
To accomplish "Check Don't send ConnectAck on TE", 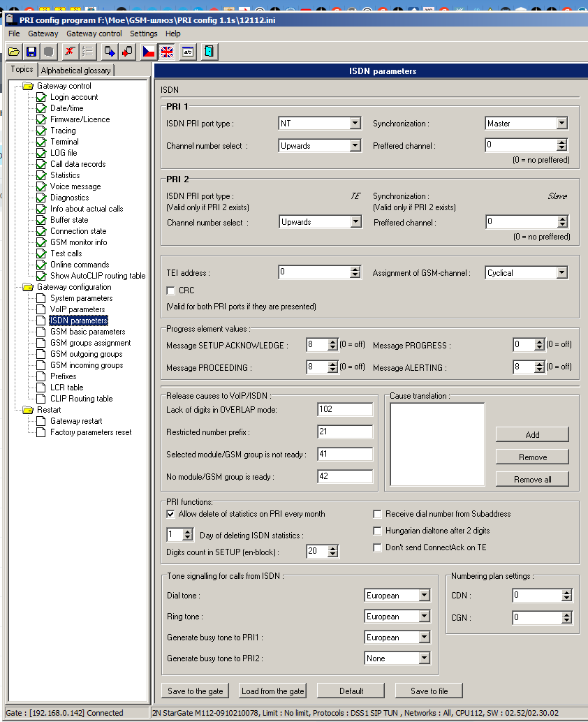I will (x=378, y=547).
